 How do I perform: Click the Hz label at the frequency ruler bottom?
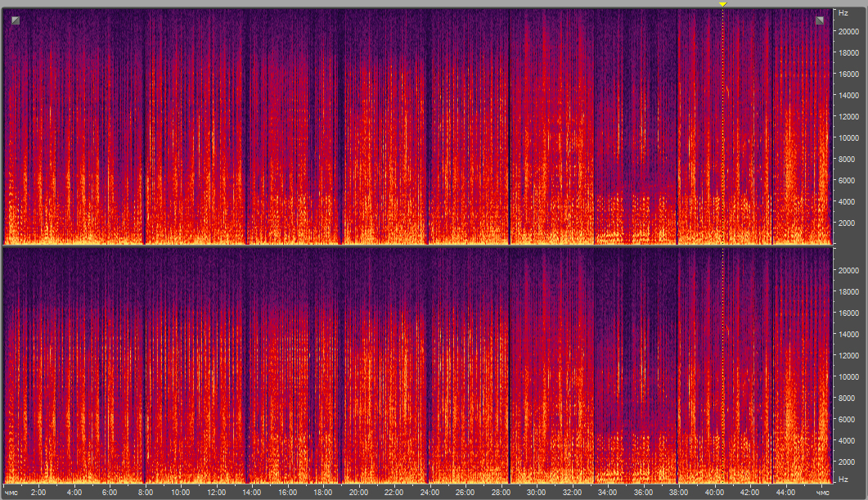tap(842, 479)
